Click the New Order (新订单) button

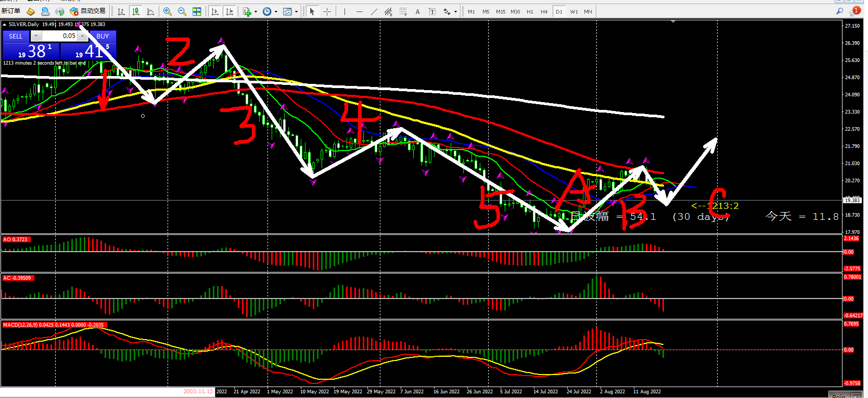11,11
